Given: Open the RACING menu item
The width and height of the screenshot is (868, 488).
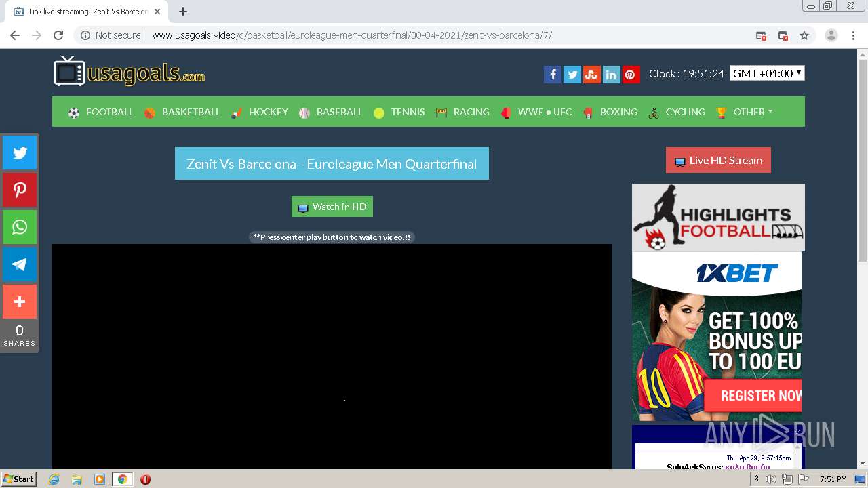Looking at the screenshot, I should click(x=462, y=112).
